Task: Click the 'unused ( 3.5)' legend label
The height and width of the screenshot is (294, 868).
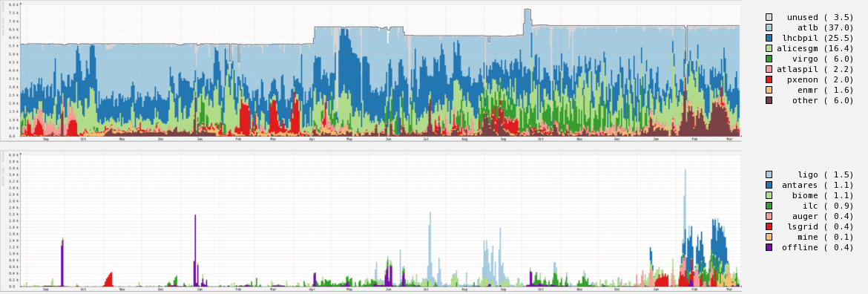Action: tap(820, 18)
